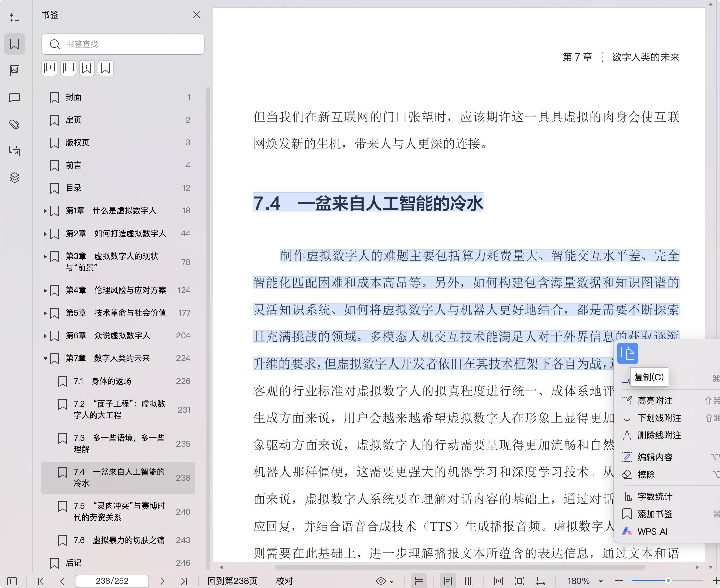Select the 版权页 bookmark
Image resolution: width=720 pixels, height=588 pixels.
(x=118, y=143)
